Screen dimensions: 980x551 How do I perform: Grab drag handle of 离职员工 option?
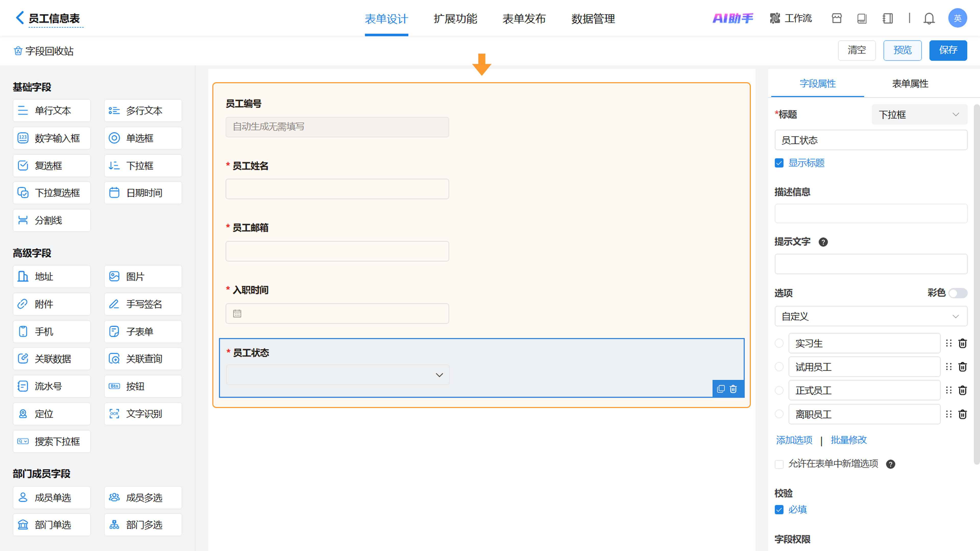(x=948, y=414)
